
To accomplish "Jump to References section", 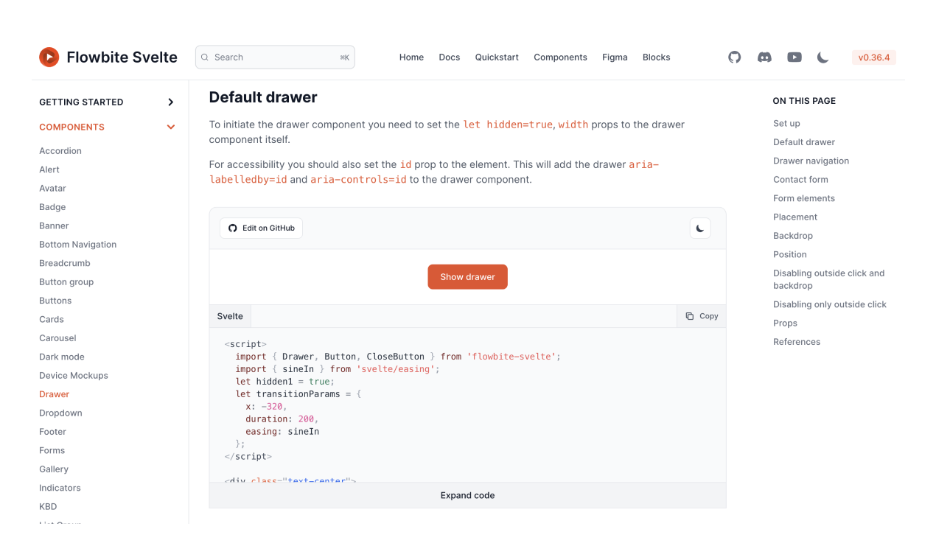I will 797,342.
